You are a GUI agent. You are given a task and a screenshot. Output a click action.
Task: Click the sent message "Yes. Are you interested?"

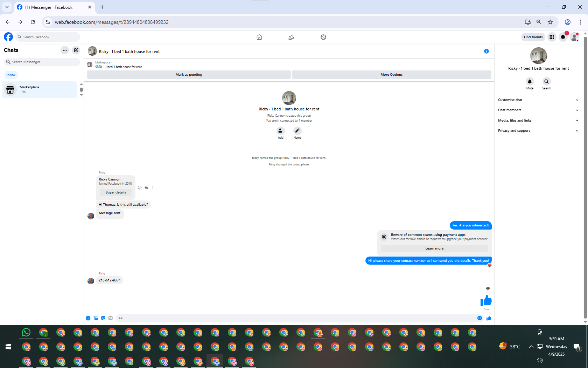(470, 225)
